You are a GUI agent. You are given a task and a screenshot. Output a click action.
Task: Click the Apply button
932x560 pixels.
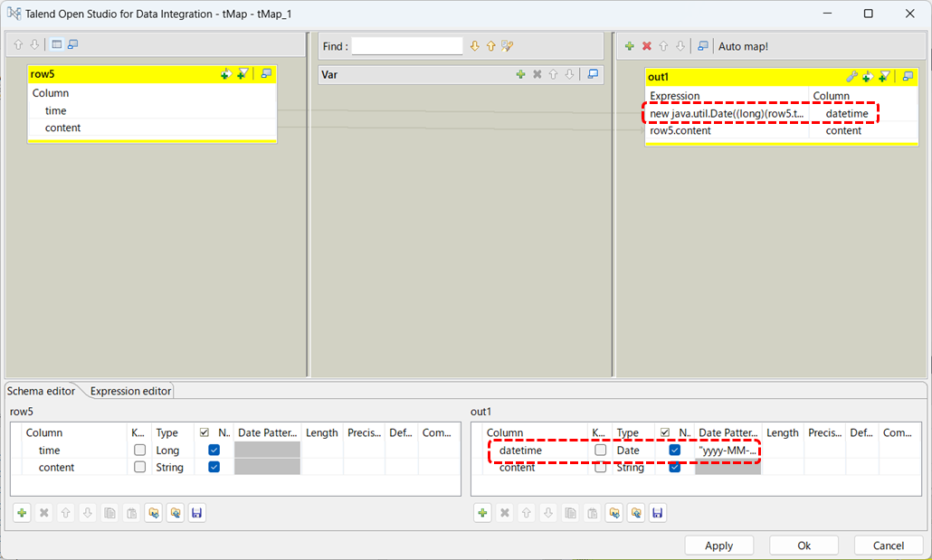coord(719,546)
